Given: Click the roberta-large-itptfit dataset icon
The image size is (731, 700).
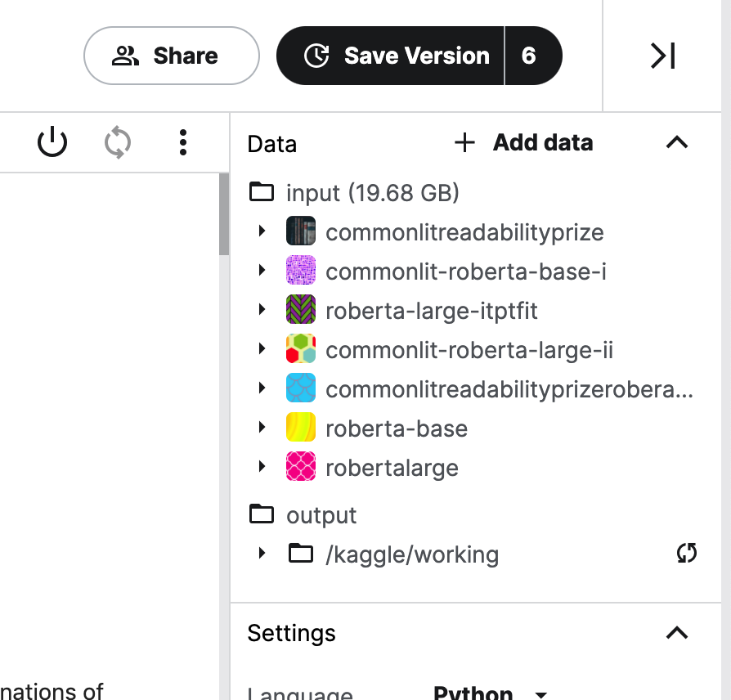Looking at the screenshot, I should [301, 310].
